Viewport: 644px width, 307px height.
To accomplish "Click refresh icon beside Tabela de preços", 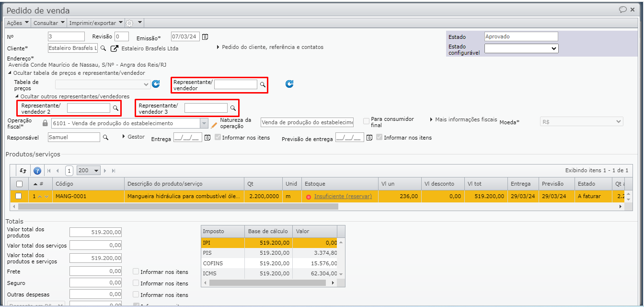I will point(156,84).
